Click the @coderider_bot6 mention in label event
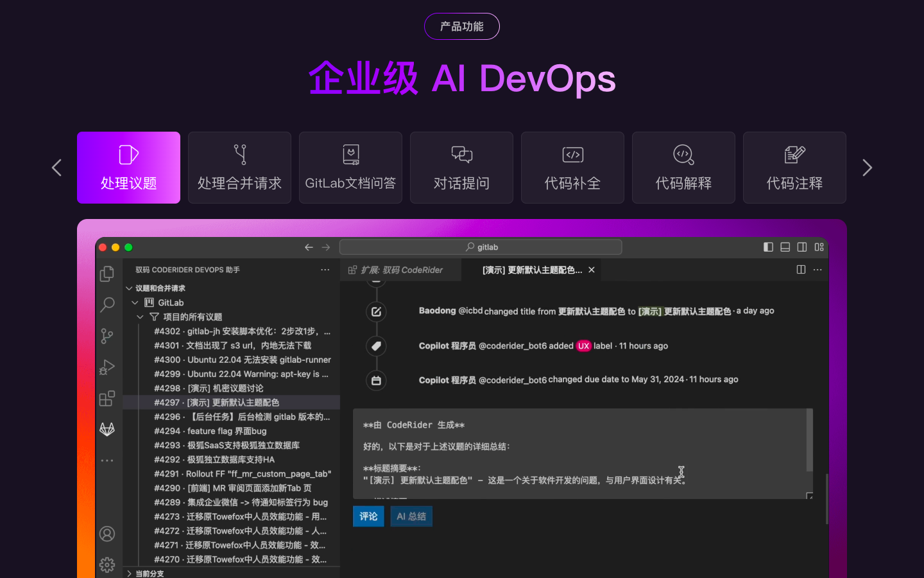Screen dimensions: 924x578 coord(513,346)
